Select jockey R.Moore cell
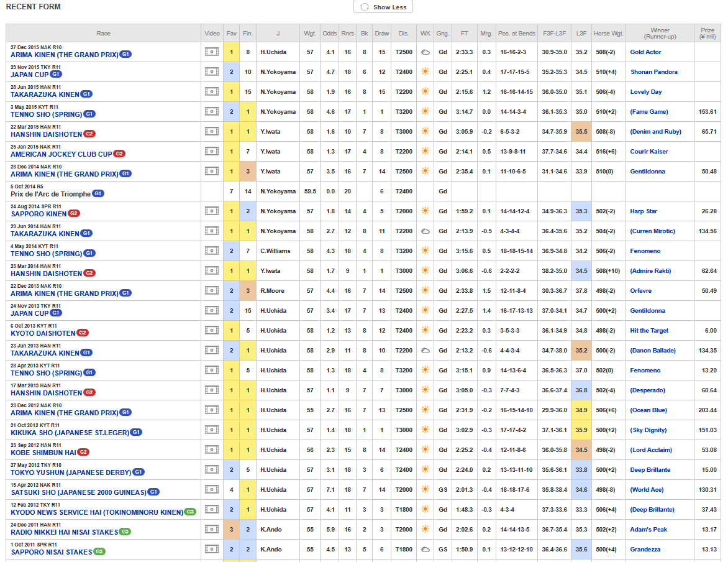The height and width of the screenshot is (562, 728). (278, 291)
